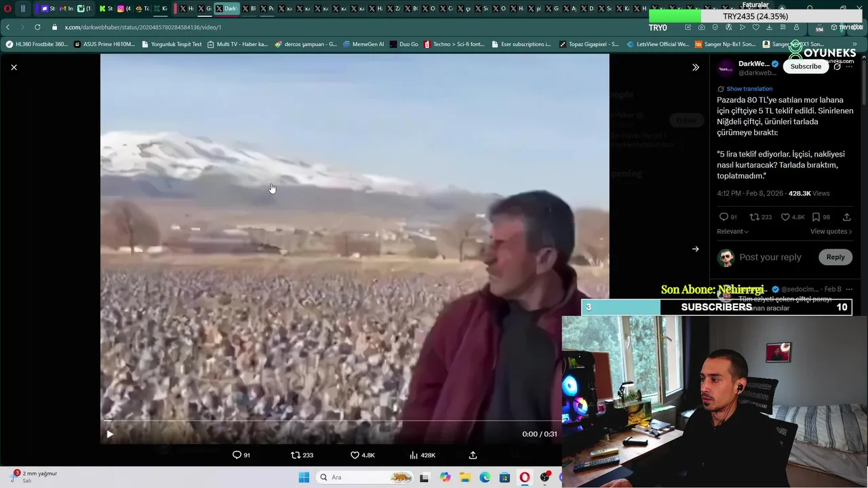Close the video viewer with X
Viewport: 868px width, 488px height.
pos(14,67)
